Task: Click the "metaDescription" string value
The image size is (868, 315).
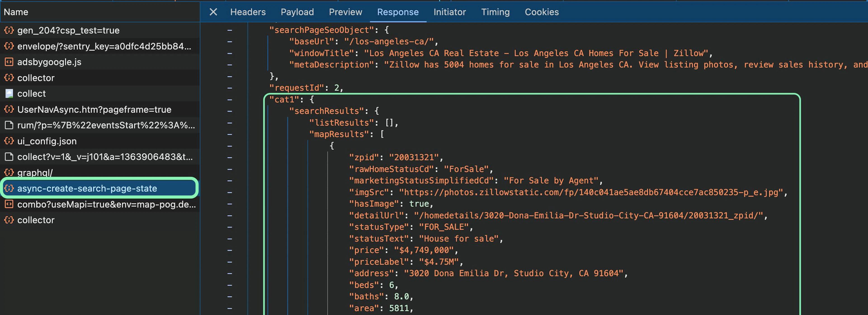Action: coord(626,65)
